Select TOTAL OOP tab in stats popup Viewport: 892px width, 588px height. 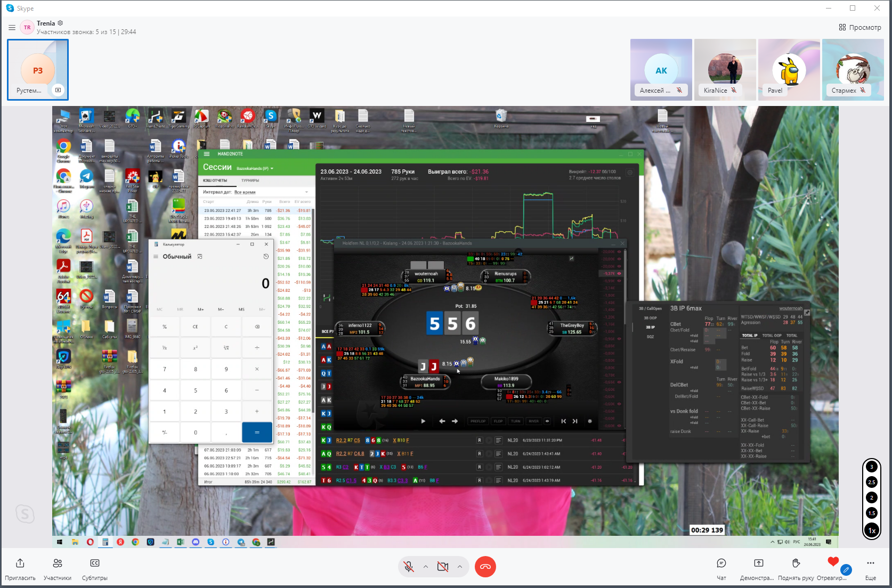[772, 336]
